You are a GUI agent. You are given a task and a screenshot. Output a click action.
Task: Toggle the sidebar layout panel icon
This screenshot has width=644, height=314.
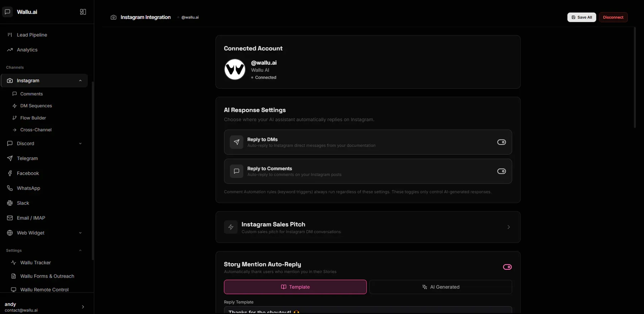coord(83,12)
